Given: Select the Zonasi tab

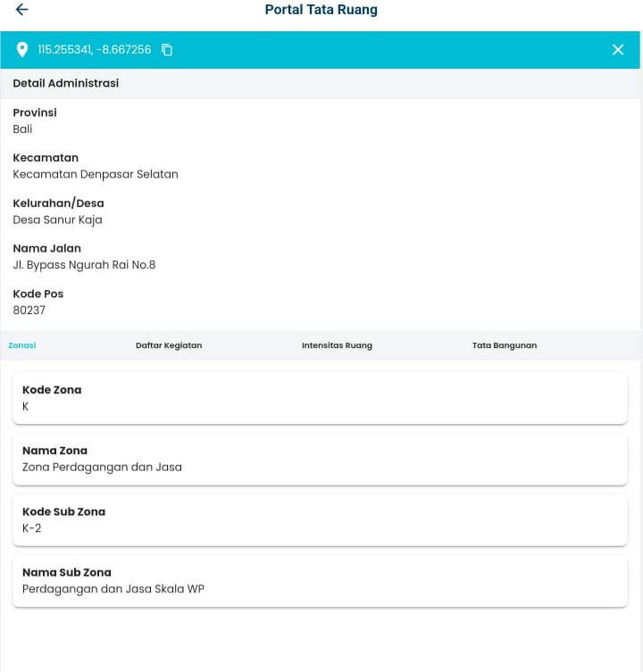Looking at the screenshot, I should tap(22, 345).
